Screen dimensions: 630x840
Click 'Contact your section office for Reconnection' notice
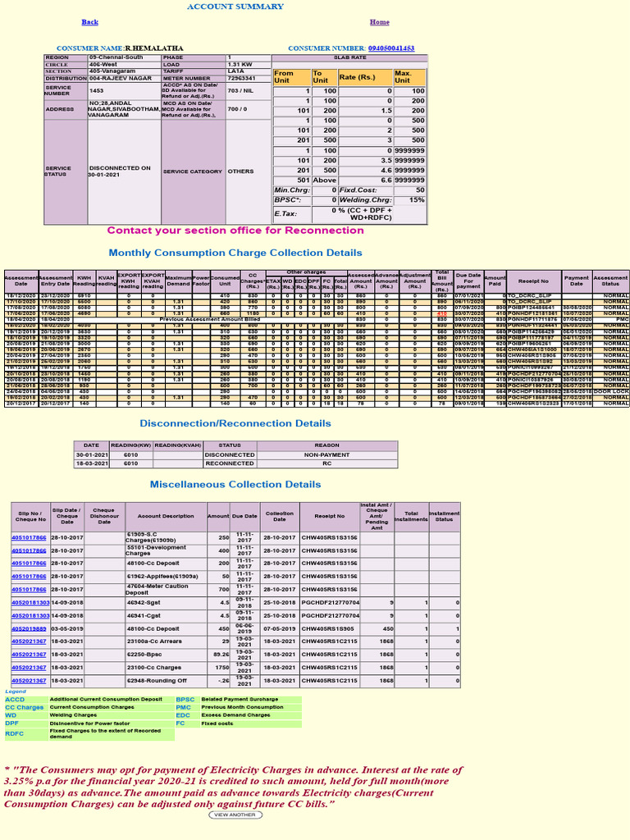(235, 231)
